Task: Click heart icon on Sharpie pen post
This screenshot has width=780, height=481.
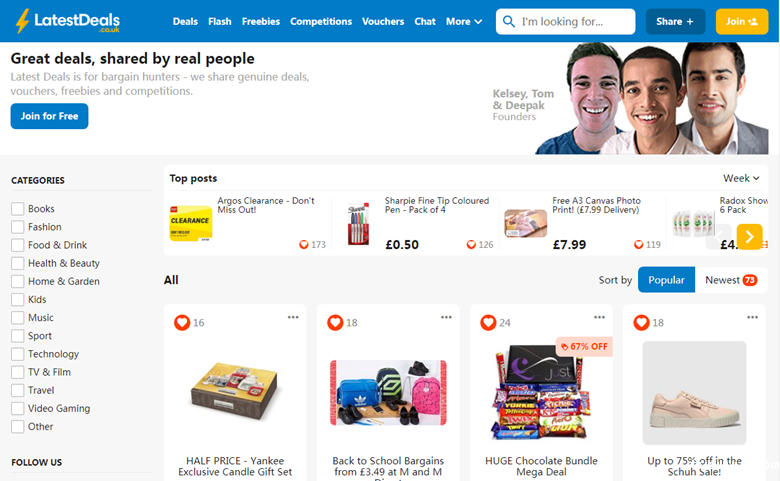Action: (471, 244)
